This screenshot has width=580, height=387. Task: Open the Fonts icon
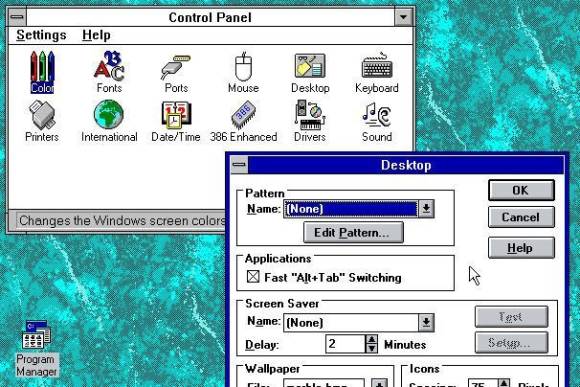tap(109, 72)
